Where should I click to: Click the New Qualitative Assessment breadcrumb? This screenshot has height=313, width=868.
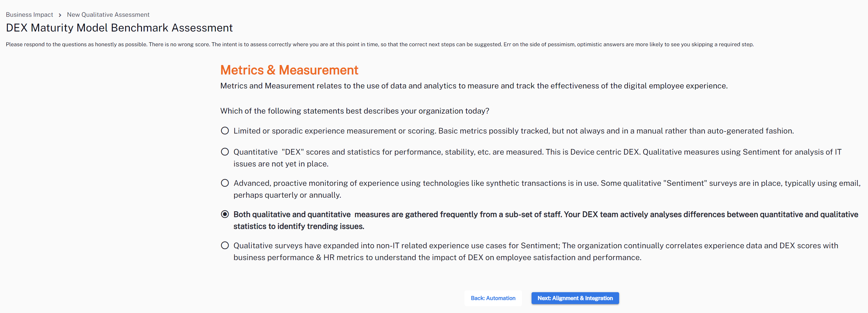click(108, 15)
